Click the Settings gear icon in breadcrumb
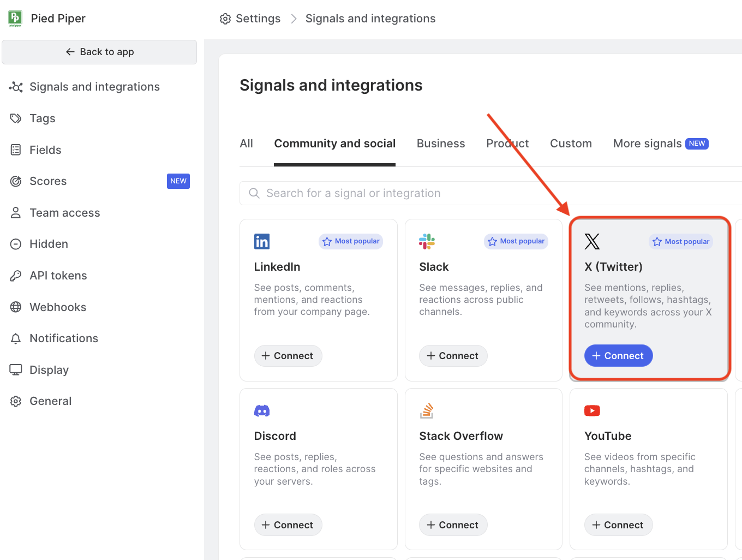Image resolution: width=742 pixels, height=560 pixels. (x=225, y=19)
